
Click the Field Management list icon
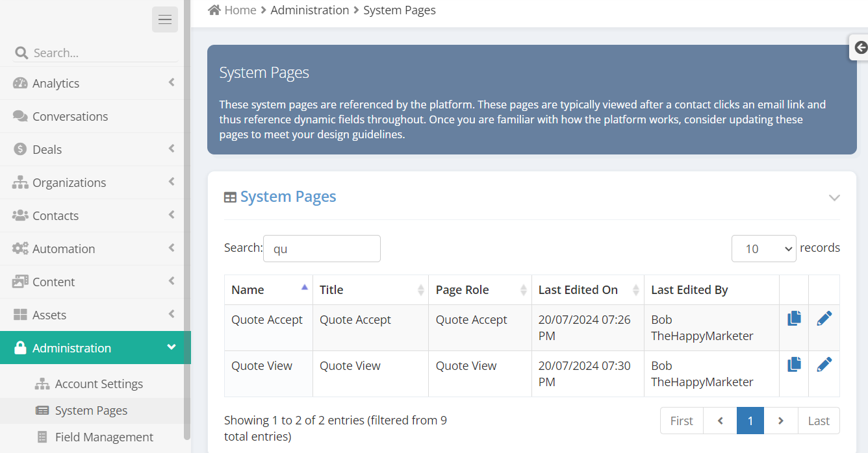[x=42, y=437]
